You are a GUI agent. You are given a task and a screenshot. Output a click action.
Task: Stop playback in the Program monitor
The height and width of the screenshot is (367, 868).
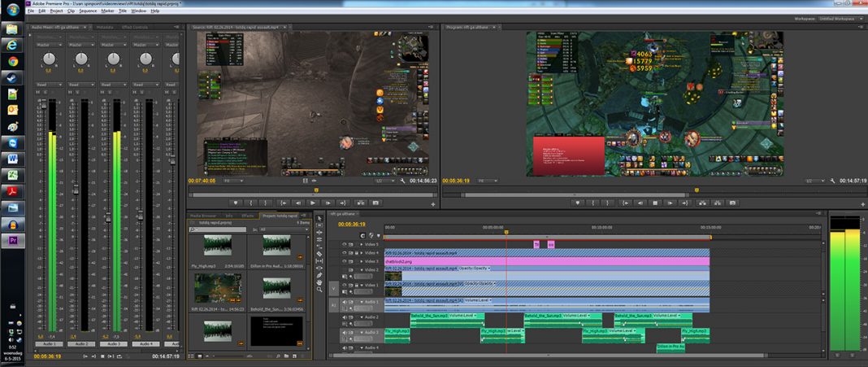coord(655,203)
